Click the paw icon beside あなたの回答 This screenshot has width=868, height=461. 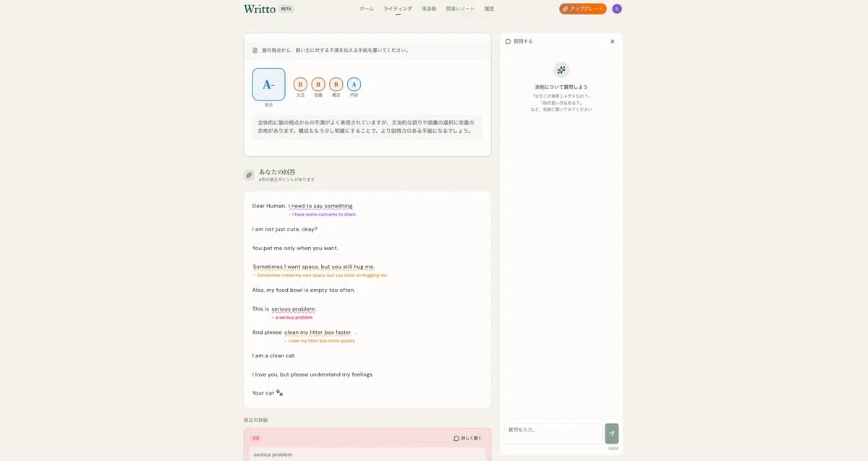[x=249, y=175]
